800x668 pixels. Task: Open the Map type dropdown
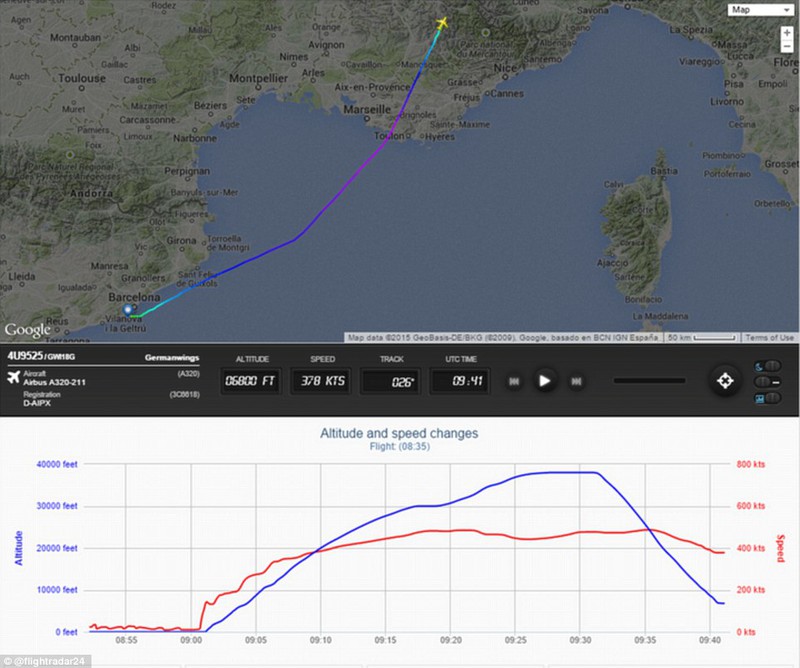(x=760, y=10)
